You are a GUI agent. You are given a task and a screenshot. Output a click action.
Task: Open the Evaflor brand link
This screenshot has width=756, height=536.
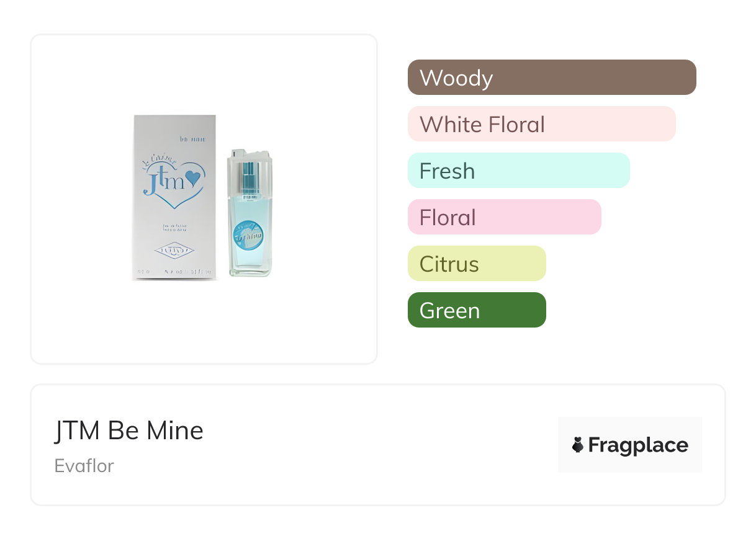click(84, 466)
